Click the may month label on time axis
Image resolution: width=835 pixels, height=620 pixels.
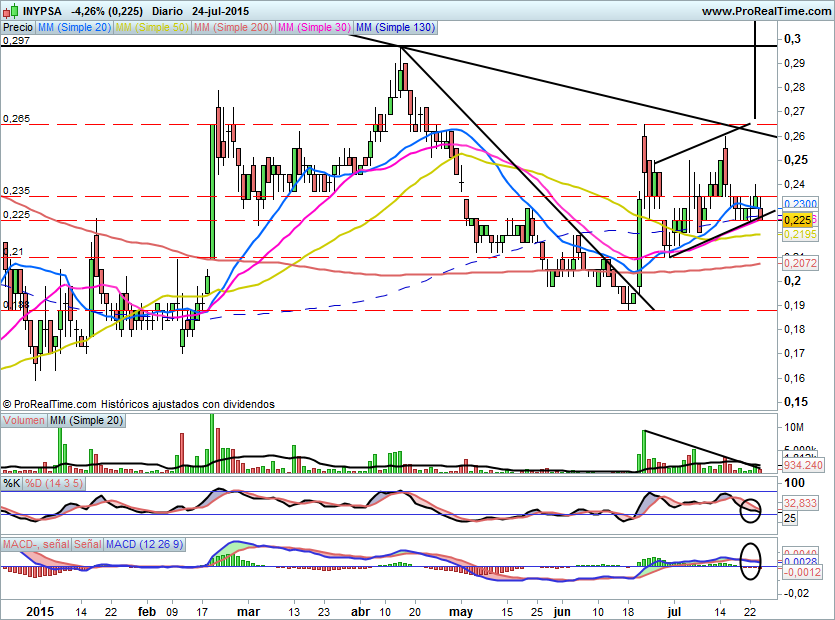coord(461,611)
